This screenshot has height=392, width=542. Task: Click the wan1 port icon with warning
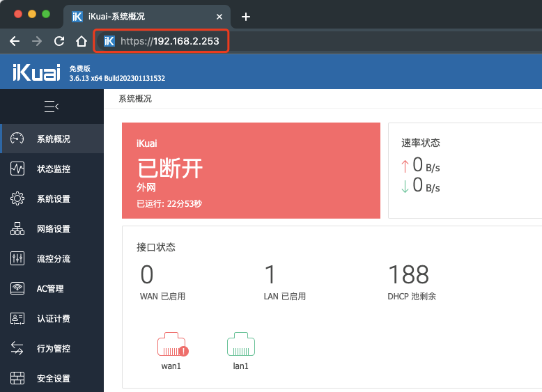click(173, 345)
